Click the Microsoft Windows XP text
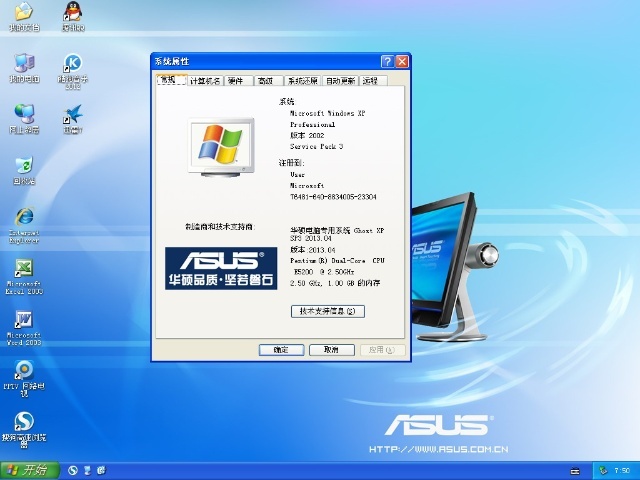Image resolution: width=640 pixels, height=480 pixels. [x=327, y=113]
